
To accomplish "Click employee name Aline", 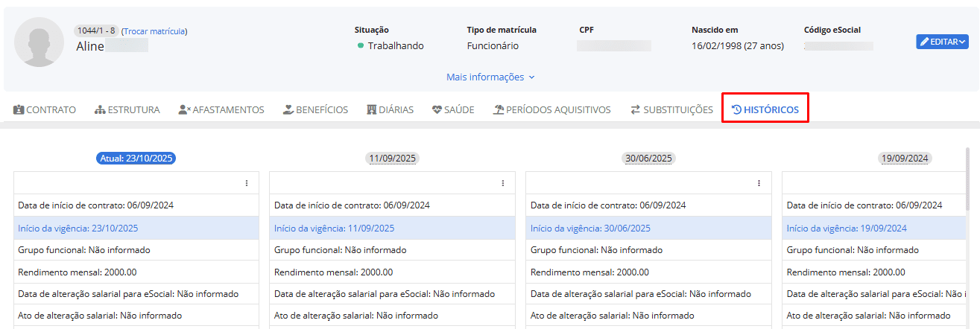I will 89,46.
